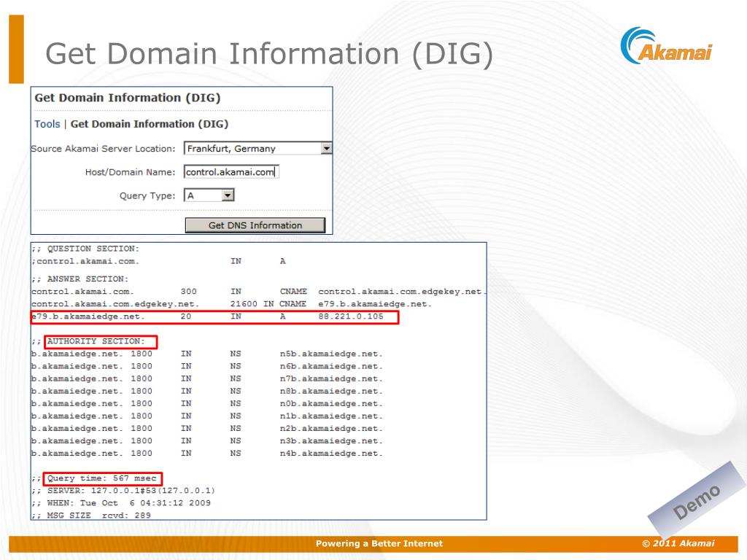Image resolution: width=747 pixels, height=560 pixels.
Task: Select the Query time: 567 msec text
Action: click(x=102, y=478)
